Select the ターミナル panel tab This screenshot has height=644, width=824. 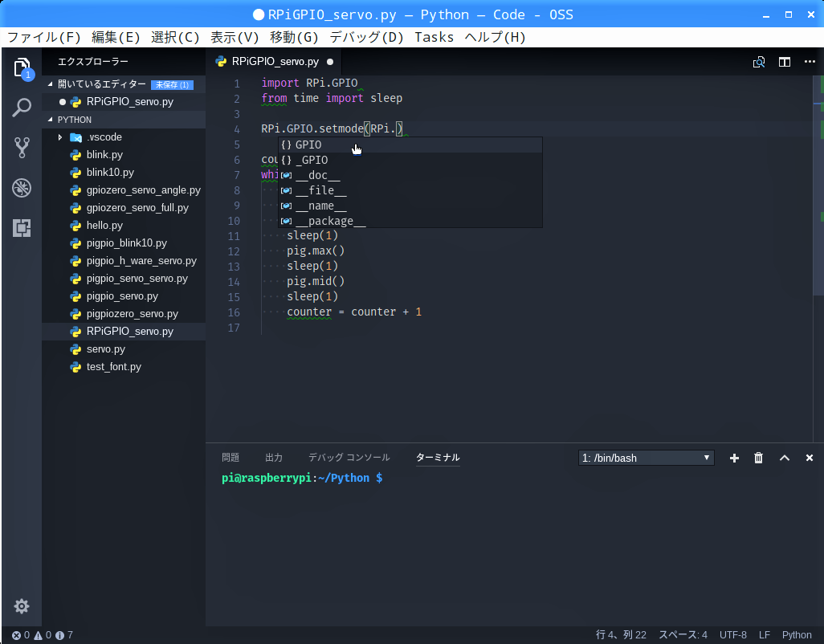click(x=438, y=458)
